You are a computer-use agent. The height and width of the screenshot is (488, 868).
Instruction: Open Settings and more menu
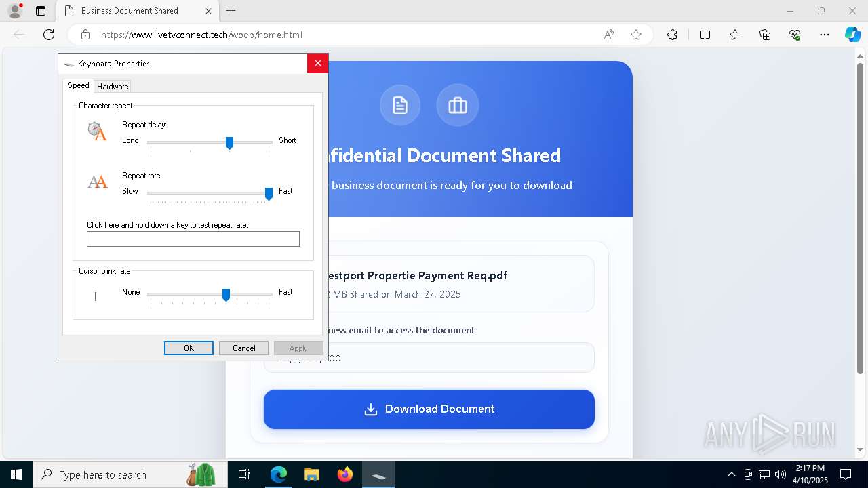pos(825,35)
